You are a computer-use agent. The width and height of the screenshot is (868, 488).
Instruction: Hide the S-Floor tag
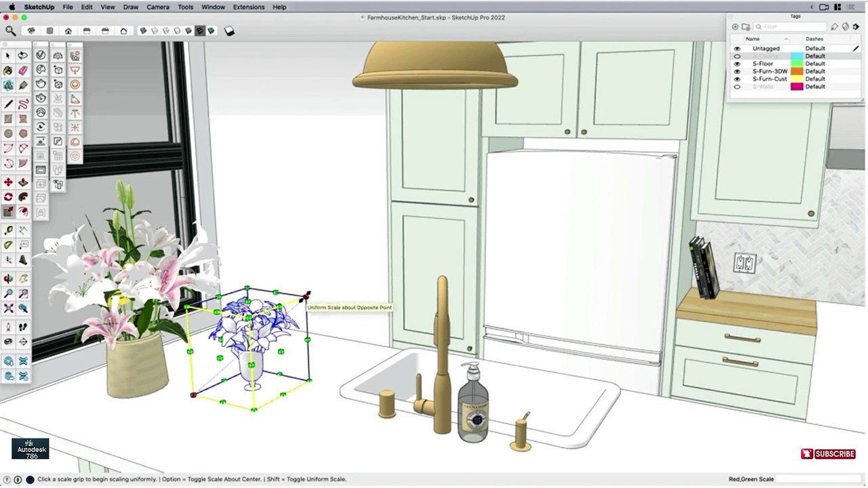pos(737,64)
